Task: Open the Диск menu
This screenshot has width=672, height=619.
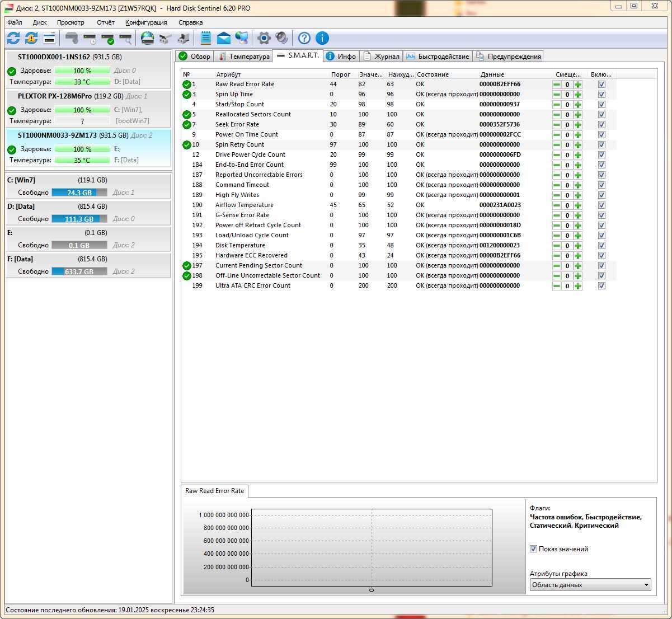Action: coord(40,22)
